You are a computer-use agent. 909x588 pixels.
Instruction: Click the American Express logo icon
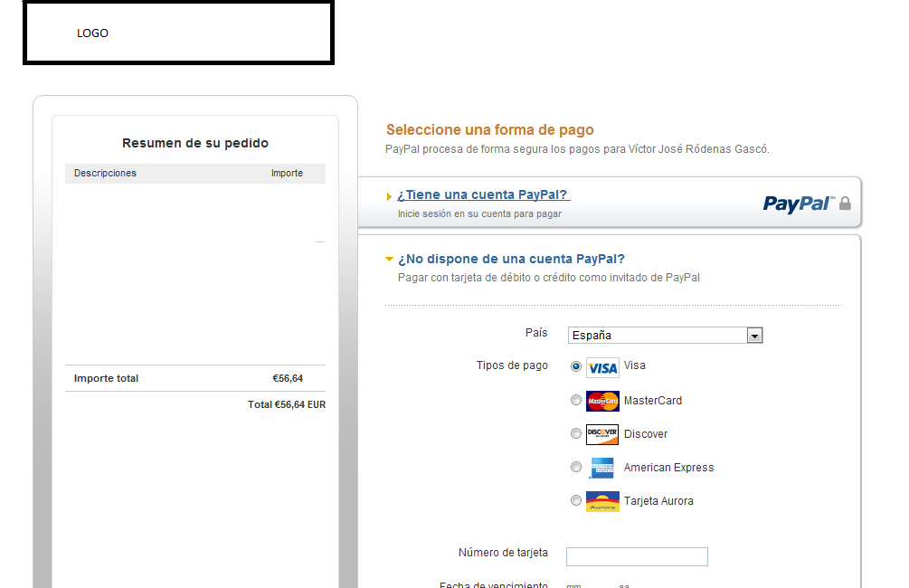[x=602, y=468]
